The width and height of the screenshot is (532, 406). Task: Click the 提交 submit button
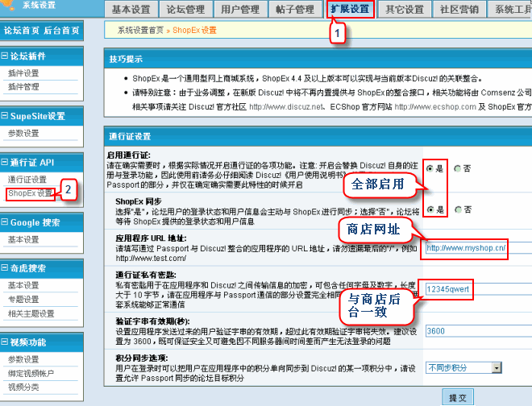click(x=457, y=397)
